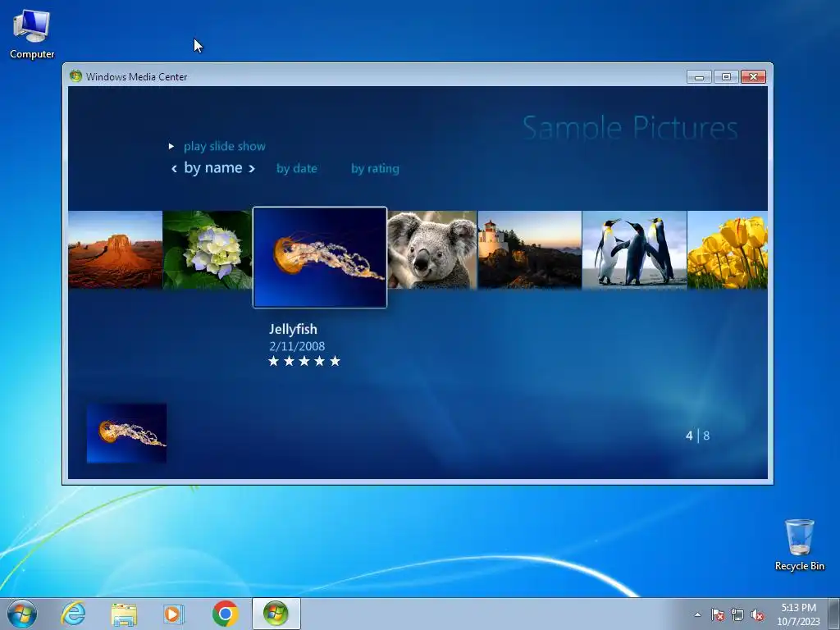Open the Windows Start menu
This screenshot has width=840, height=630.
(22, 614)
